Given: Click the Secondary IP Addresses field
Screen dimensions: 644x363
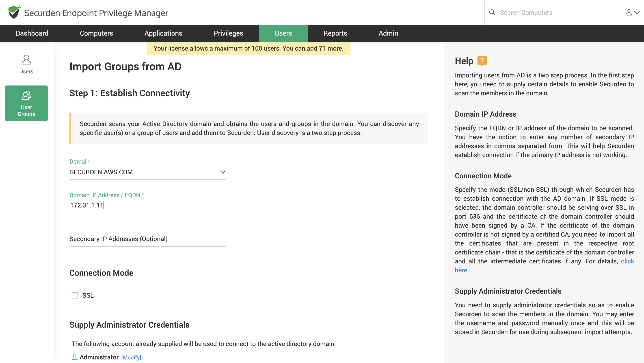Looking at the screenshot, I should coord(148,239).
